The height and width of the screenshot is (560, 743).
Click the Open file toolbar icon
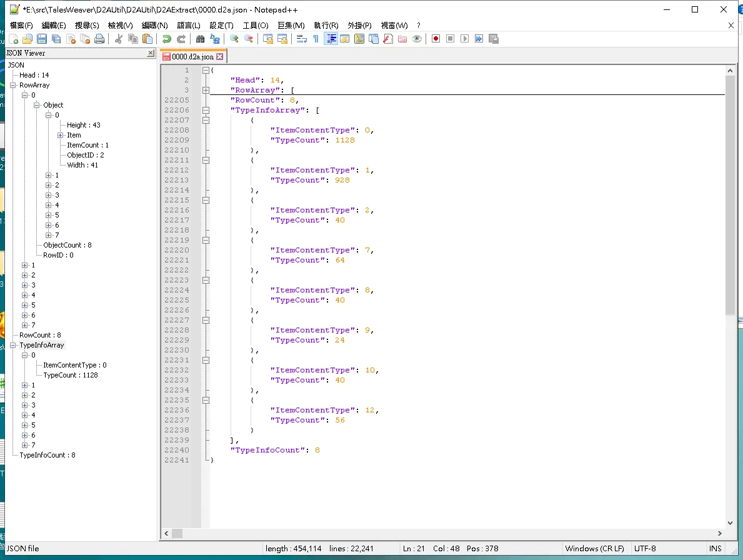pos(27,39)
